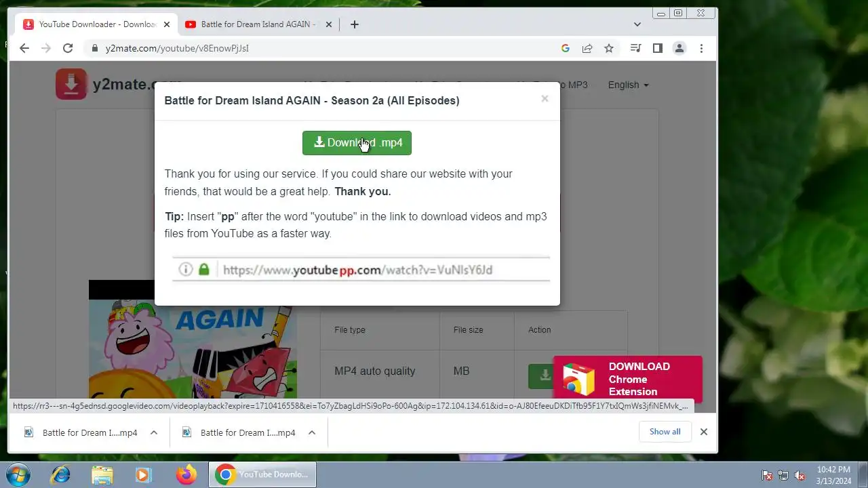This screenshot has height=488, width=868.
Task: Launch Internet Explorer from taskbar
Action: pos(60,474)
